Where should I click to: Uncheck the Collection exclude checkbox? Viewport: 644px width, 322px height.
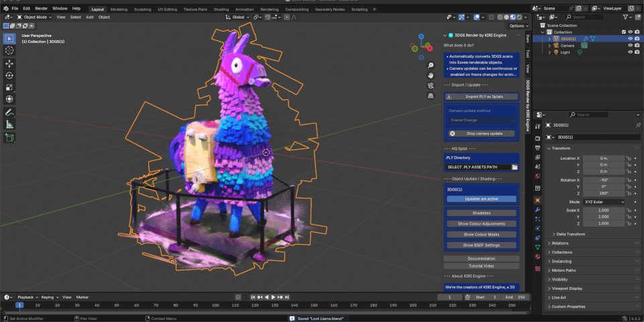point(624,32)
